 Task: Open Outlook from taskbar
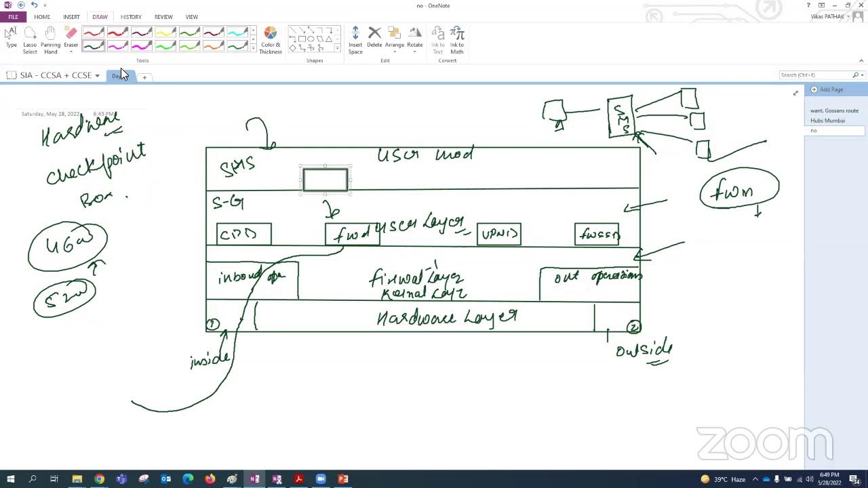pyautogui.click(x=165, y=479)
